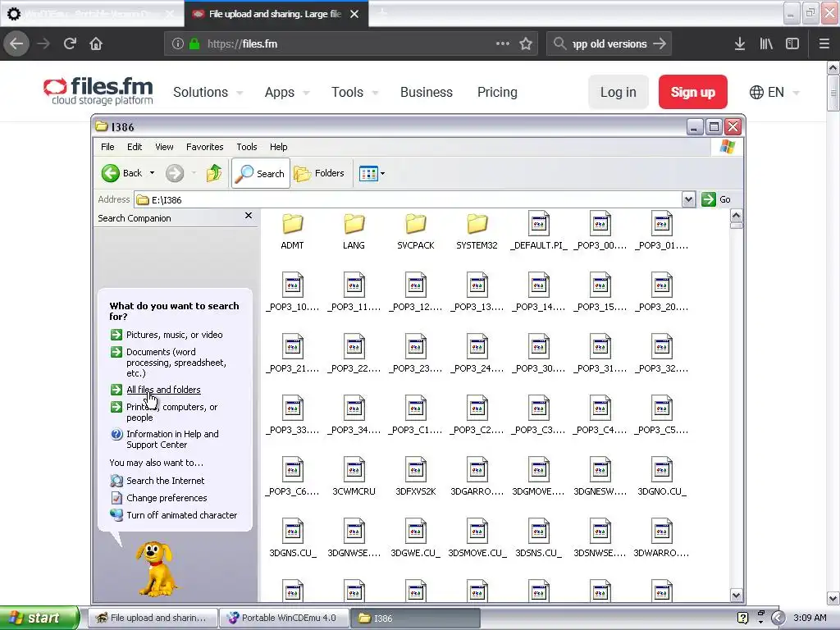Click the Back arrow in Explorer toolbar
Viewport: 840px width, 630px height.
[x=111, y=173]
